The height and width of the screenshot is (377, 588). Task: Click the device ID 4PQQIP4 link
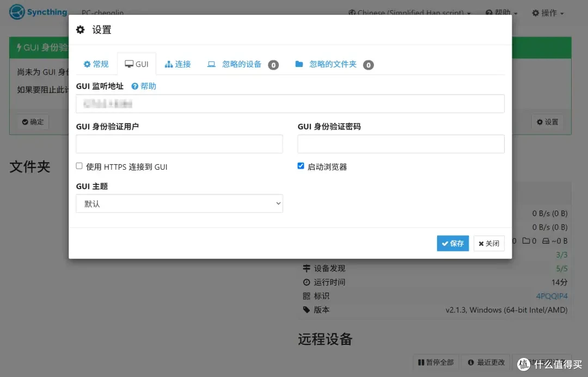(x=552, y=296)
